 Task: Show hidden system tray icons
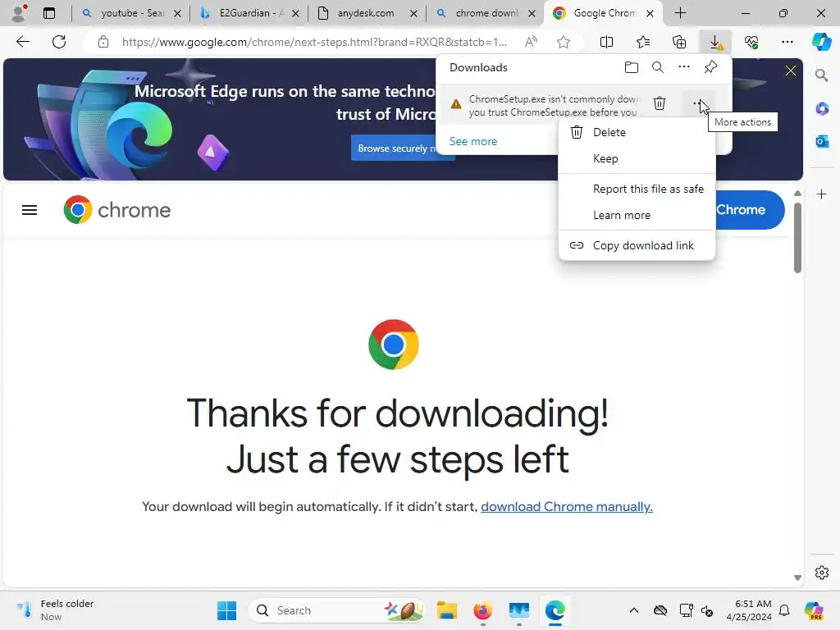(634, 610)
